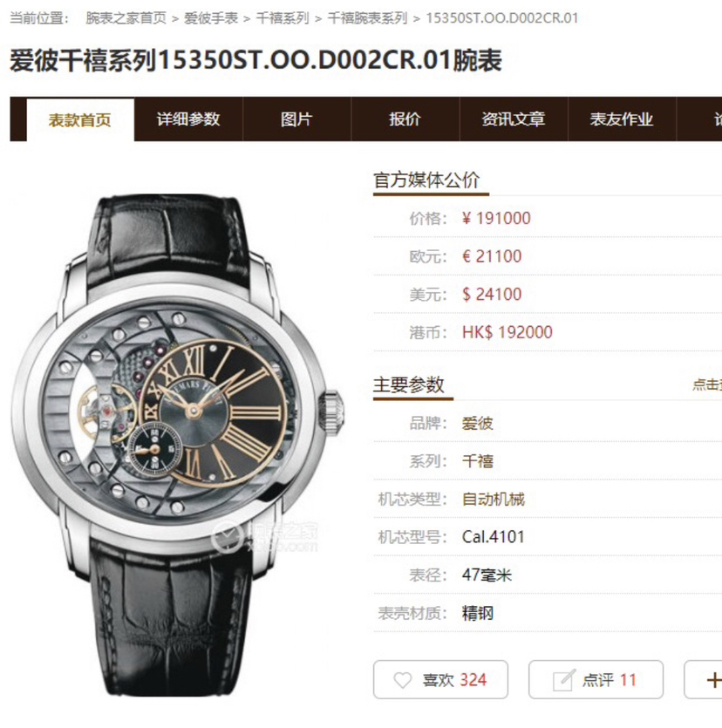Screen dimensions: 722x728
Task: Click the 自动机械 movement type link
Action: [x=493, y=500]
